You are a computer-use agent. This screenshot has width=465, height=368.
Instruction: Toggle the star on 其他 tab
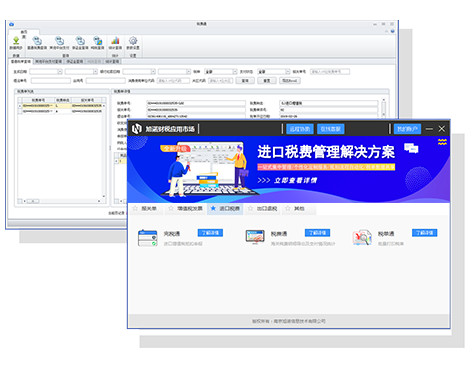point(288,208)
